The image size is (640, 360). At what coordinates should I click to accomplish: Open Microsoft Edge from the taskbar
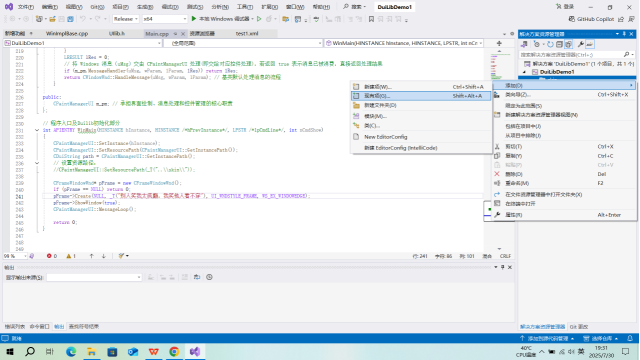(x=71, y=351)
